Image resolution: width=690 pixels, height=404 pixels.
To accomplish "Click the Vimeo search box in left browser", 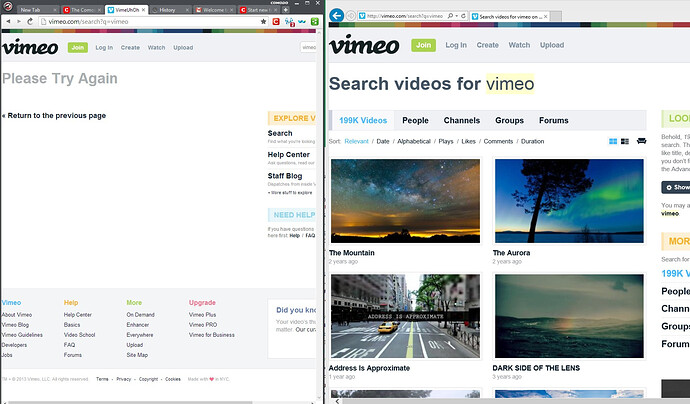I will [x=308, y=47].
